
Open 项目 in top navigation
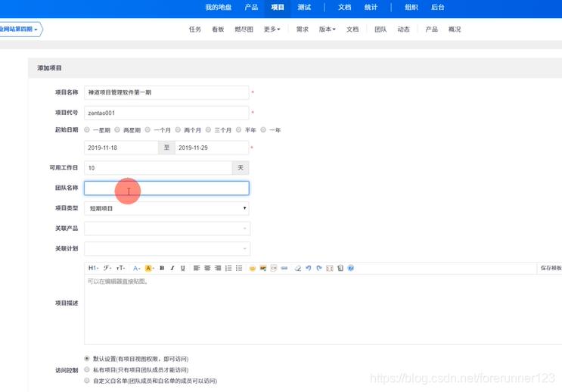pos(278,7)
